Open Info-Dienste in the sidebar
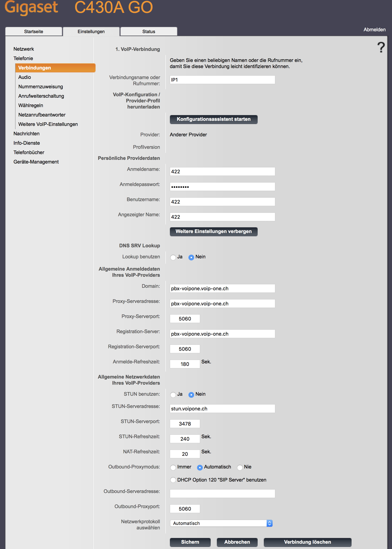This screenshot has height=549, width=392. click(27, 143)
